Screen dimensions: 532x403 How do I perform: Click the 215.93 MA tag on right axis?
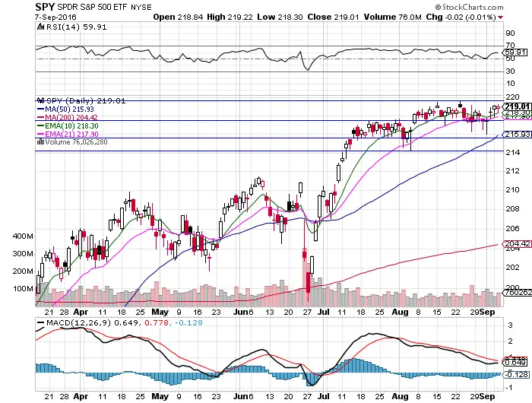(x=518, y=135)
